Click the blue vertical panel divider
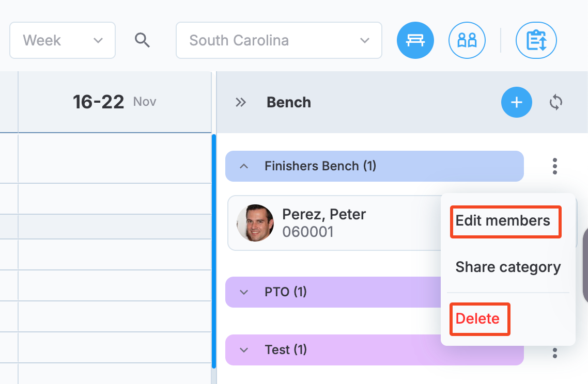The image size is (588, 384). [x=214, y=251]
